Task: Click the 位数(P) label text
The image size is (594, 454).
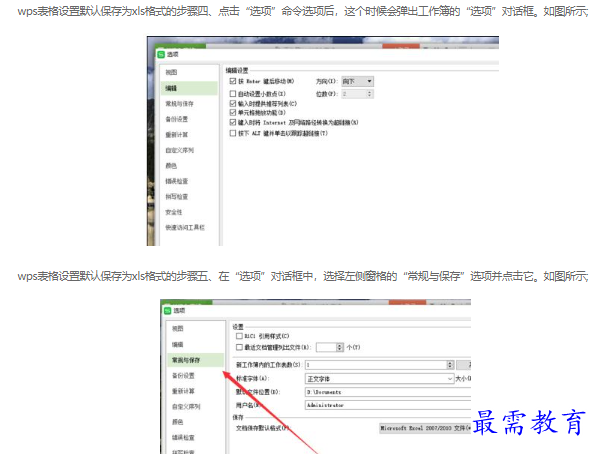Action: coord(326,94)
